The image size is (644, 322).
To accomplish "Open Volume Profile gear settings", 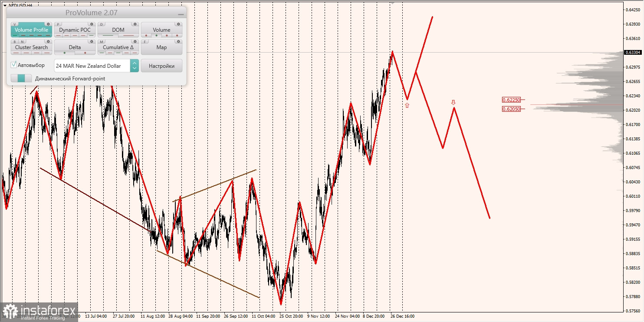I will [48, 24].
